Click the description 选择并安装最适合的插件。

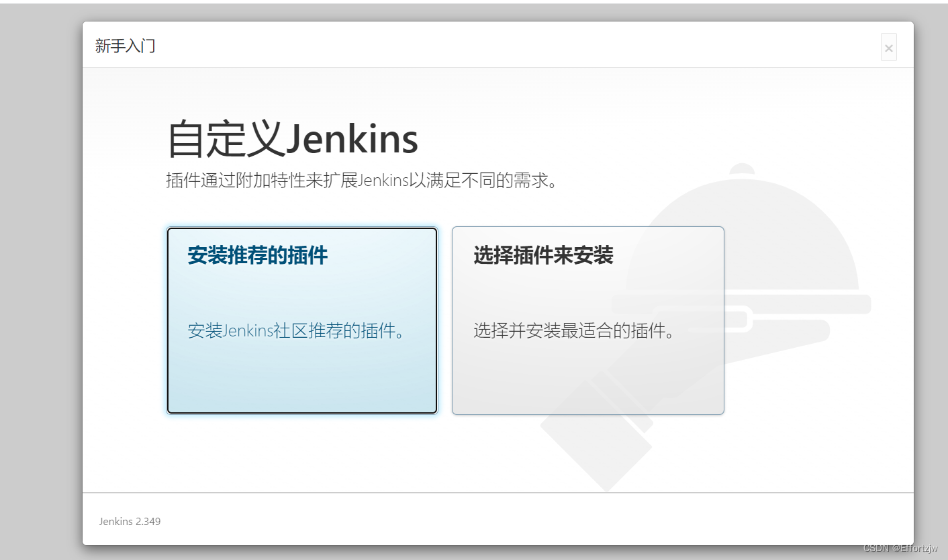[x=574, y=330]
